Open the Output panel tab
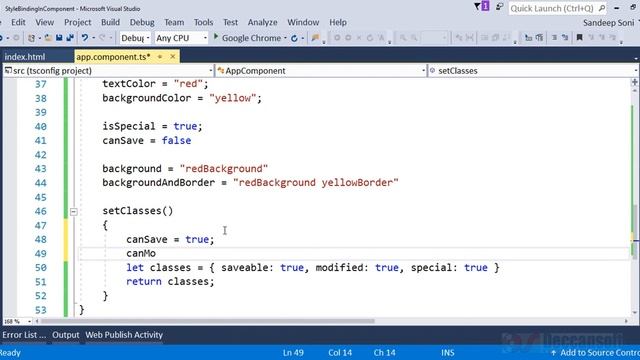The width and height of the screenshot is (640, 360). (65, 335)
